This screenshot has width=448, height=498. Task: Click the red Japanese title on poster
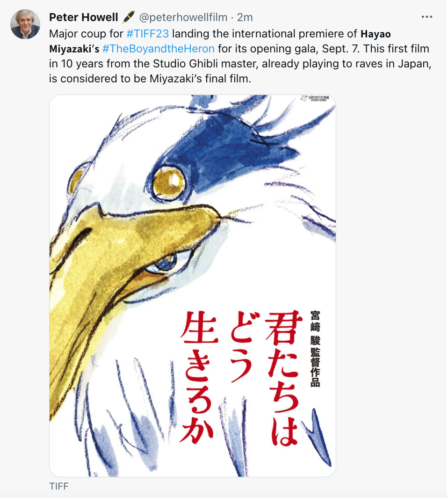241,377
